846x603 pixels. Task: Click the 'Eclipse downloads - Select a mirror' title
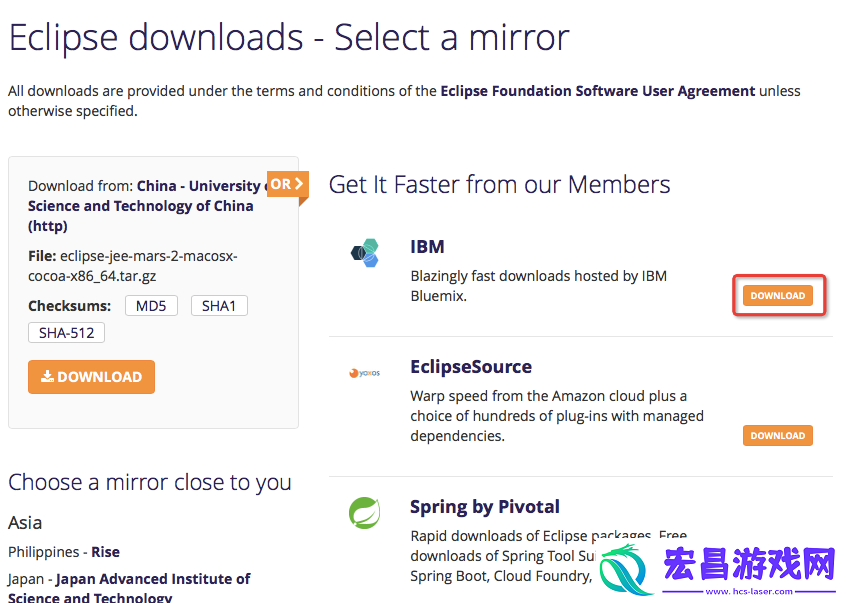coord(289,38)
